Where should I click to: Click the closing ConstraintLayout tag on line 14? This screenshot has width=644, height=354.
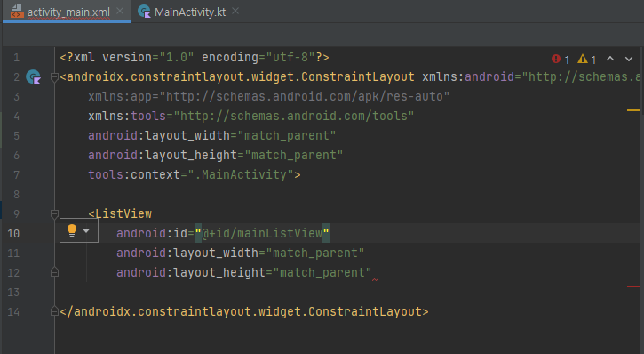click(244, 311)
